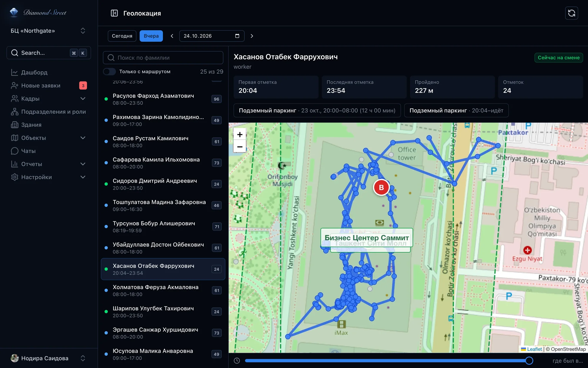Image resolution: width=588 pixels, height=368 pixels.
Task: Select employee Сидоров Дмитрий Андреевич
Action: coord(163,184)
